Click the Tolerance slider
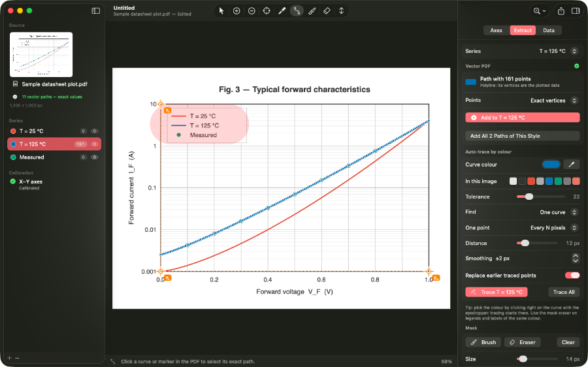The image size is (588, 367). 540,197
